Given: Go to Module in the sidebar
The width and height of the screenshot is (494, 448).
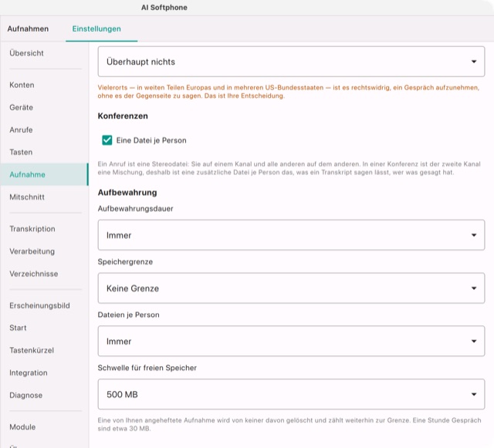Looking at the screenshot, I should [44, 427].
